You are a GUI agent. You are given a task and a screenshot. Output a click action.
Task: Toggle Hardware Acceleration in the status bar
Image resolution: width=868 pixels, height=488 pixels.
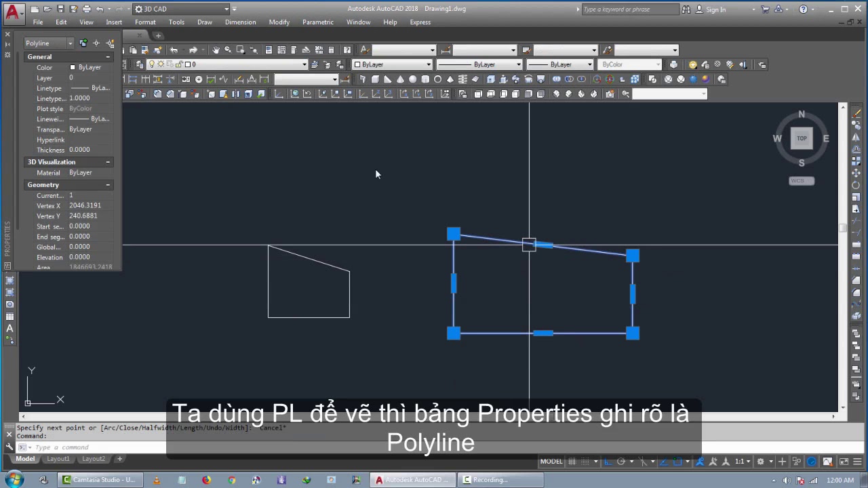(x=812, y=462)
